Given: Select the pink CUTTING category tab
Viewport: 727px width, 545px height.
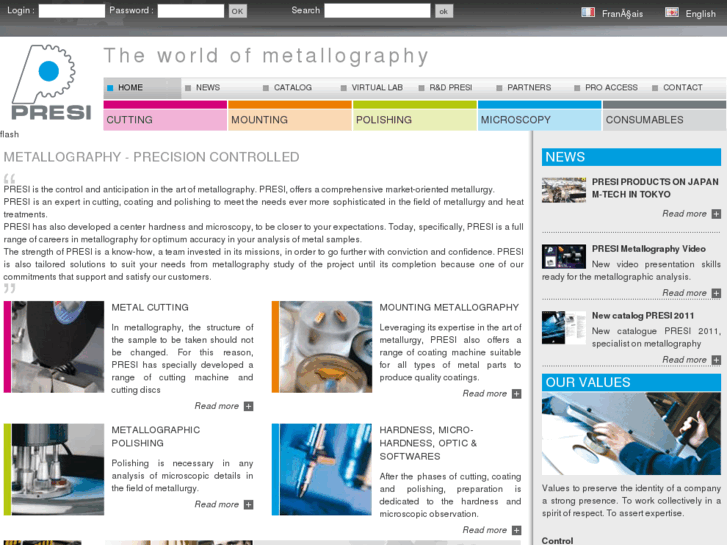Looking at the screenshot, I should pyautogui.click(x=165, y=115).
